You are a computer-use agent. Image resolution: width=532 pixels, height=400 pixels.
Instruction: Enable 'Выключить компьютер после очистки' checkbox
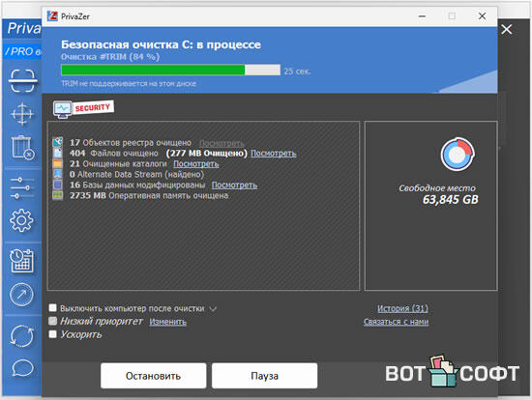pyautogui.click(x=52, y=308)
